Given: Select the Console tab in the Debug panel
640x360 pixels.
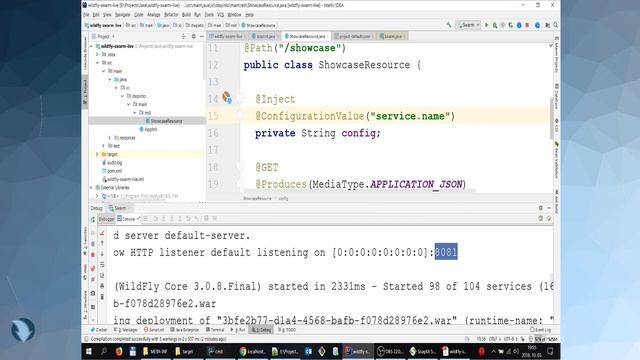Looking at the screenshot, I should 128,219.
